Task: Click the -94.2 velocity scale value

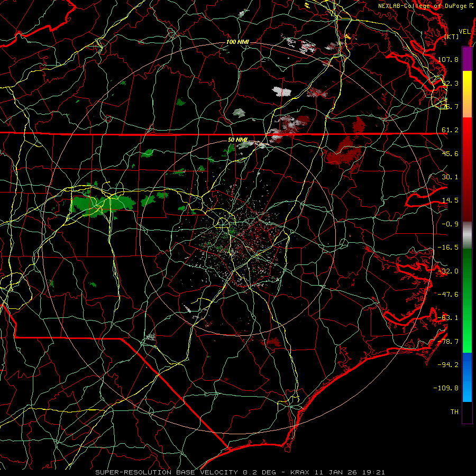Action: [x=448, y=365]
